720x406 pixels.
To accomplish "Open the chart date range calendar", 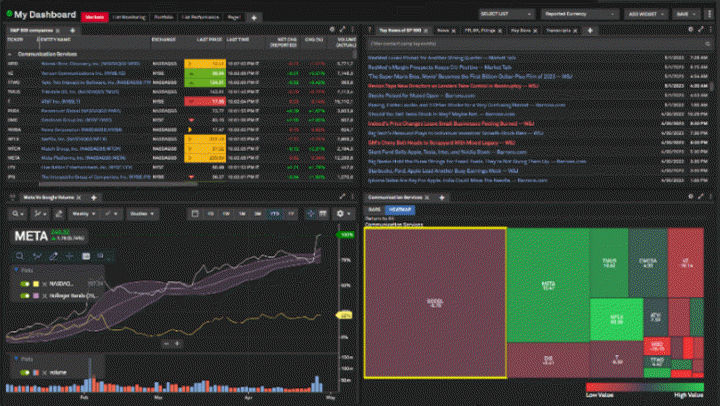I will [x=195, y=214].
